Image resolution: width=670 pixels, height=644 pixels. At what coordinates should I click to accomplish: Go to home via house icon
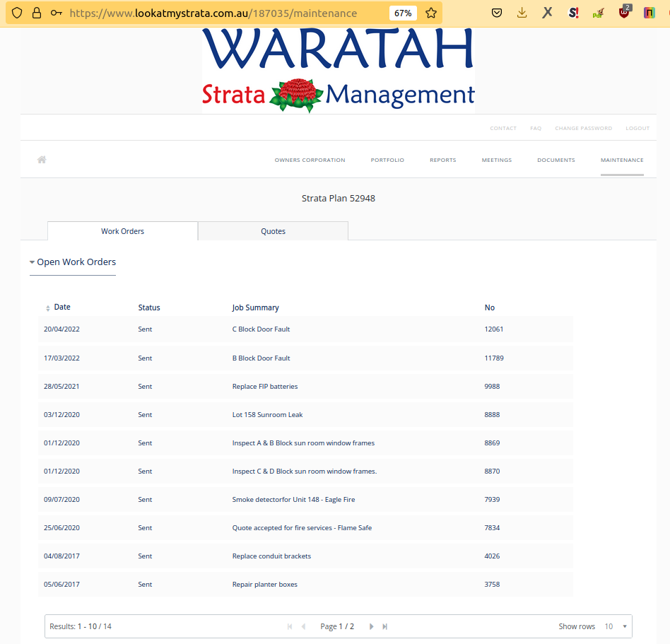coord(42,160)
